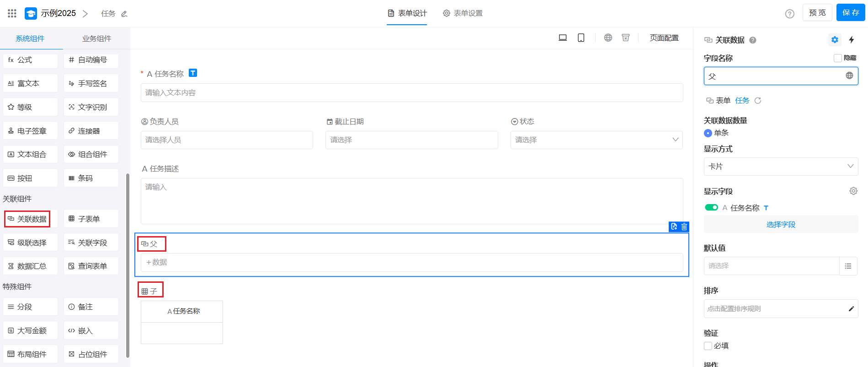
Task: Open the 表单设置 tab
Action: [463, 13]
